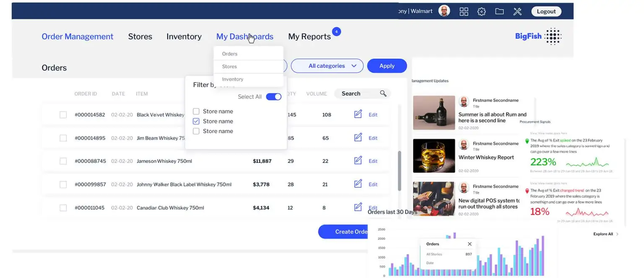Screen dimensions: 644x278
Task: Switch to the Inventory tab
Action: [184, 37]
